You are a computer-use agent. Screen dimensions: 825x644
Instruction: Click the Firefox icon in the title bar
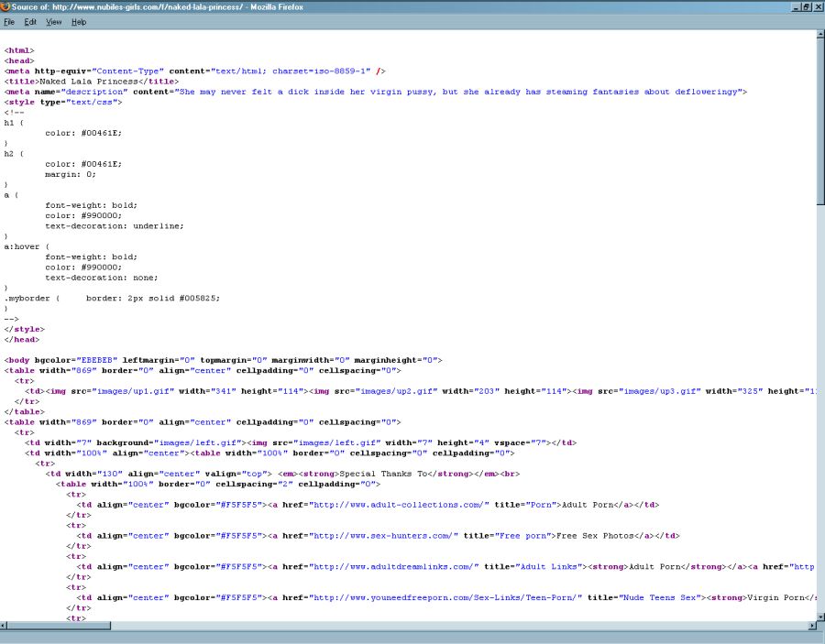(5, 6)
